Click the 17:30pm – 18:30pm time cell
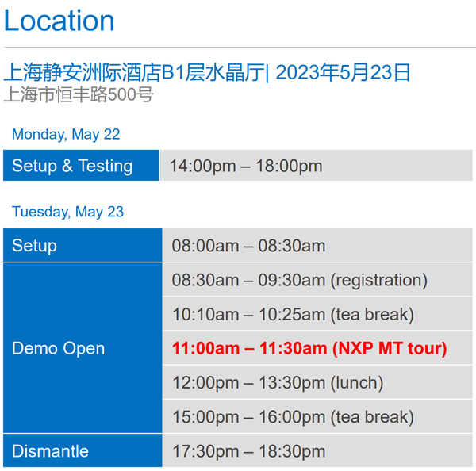The image size is (476, 471). tap(248, 451)
